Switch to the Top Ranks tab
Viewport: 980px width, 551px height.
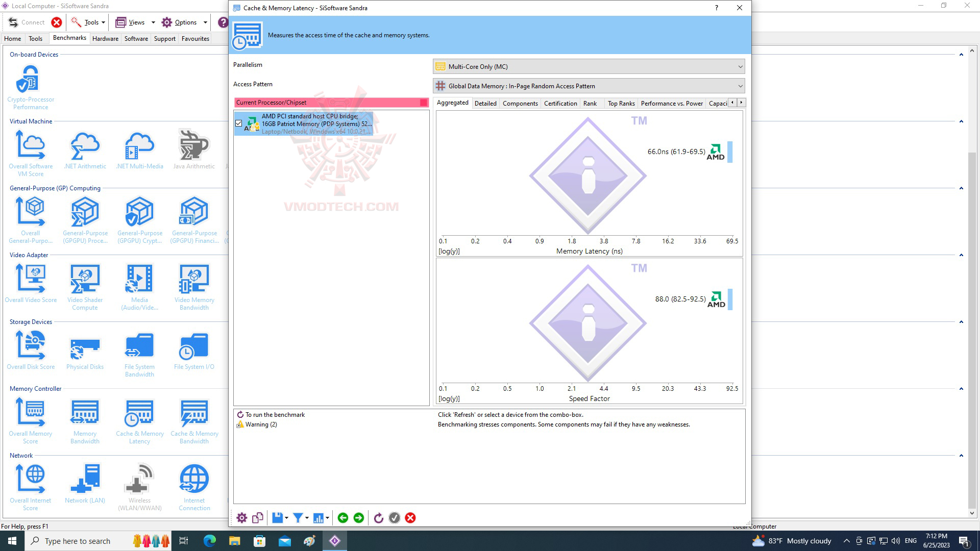[x=621, y=103]
